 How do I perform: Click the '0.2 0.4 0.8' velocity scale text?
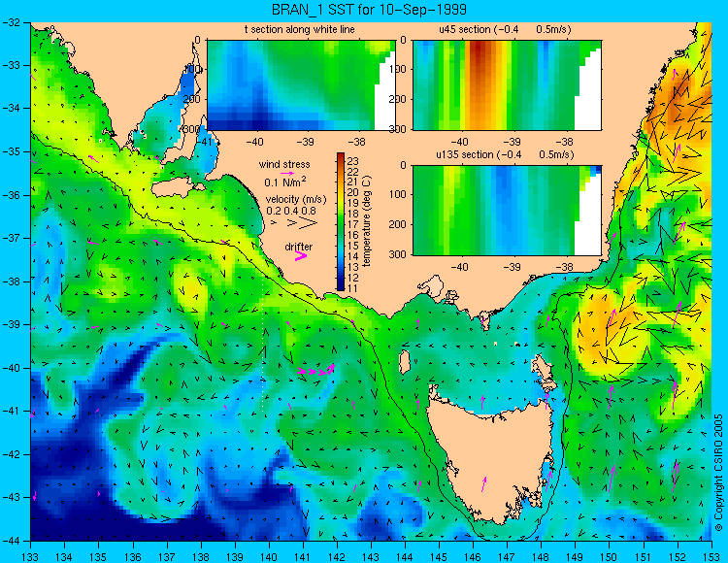pos(291,211)
